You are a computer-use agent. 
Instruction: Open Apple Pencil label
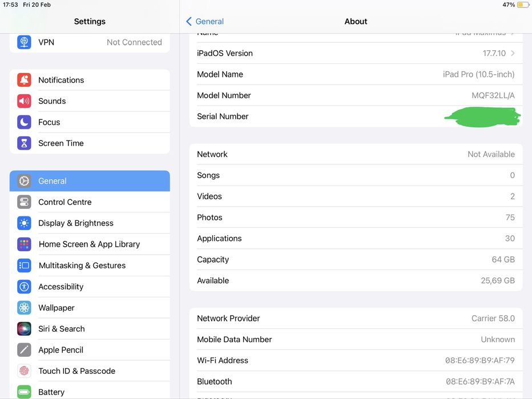coord(61,350)
